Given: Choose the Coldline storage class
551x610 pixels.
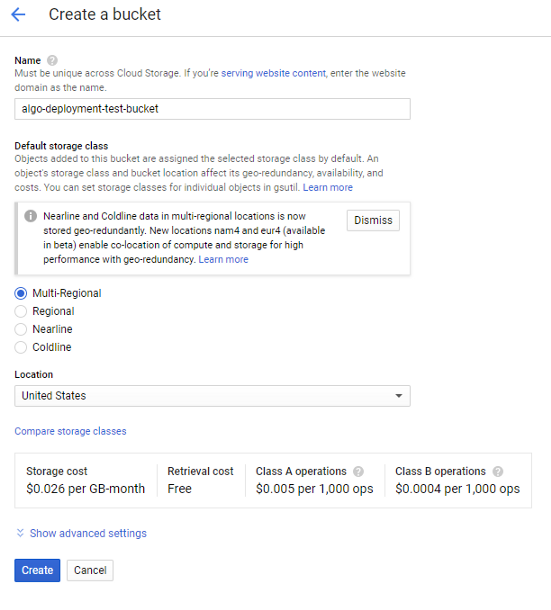Looking at the screenshot, I should coord(21,347).
